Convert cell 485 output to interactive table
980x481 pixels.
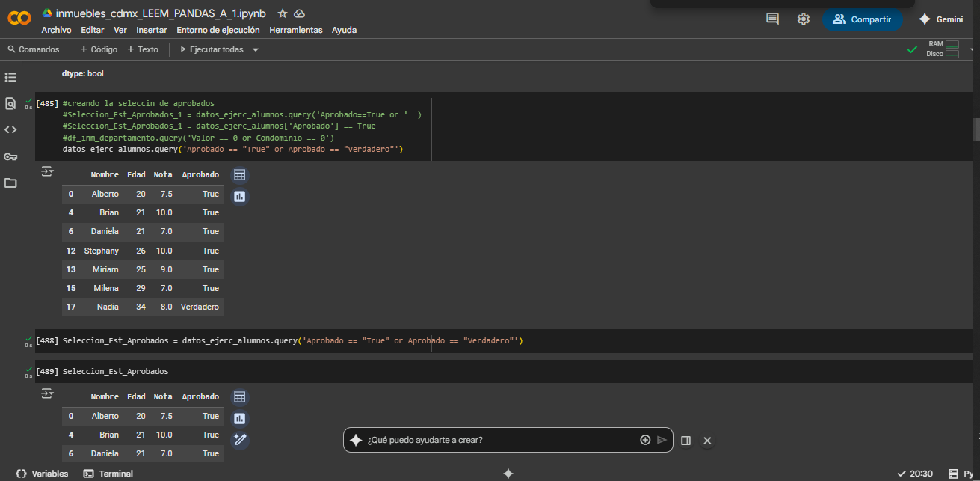(239, 175)
